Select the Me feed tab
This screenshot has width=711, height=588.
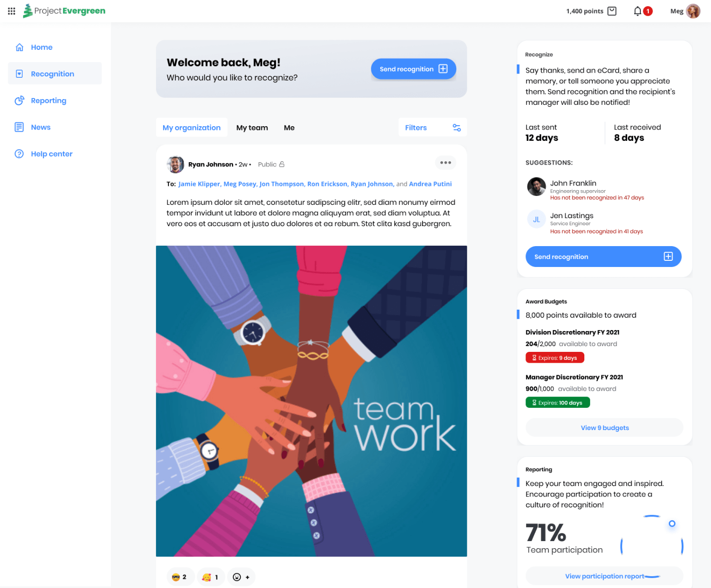289,128
